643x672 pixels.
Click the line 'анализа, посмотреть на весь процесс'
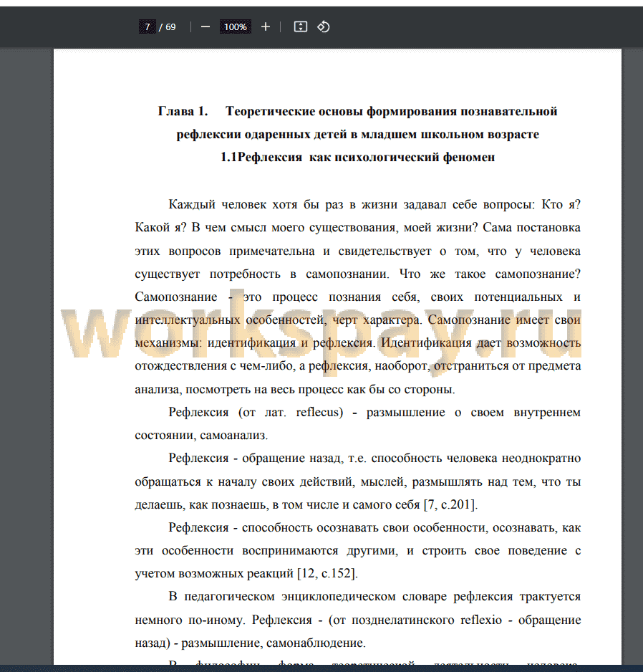point(295,389)
